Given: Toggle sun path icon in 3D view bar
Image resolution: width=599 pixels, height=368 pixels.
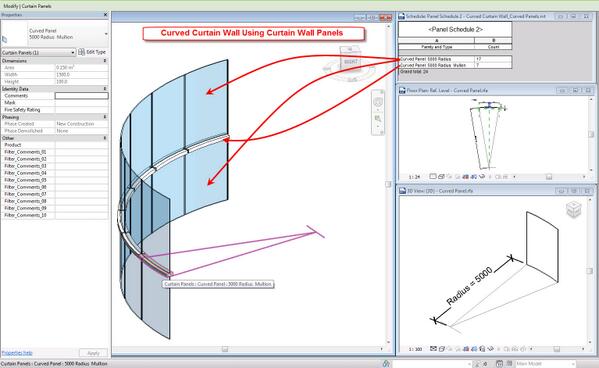Looking at the screenshot, I should tap(450, 349).
